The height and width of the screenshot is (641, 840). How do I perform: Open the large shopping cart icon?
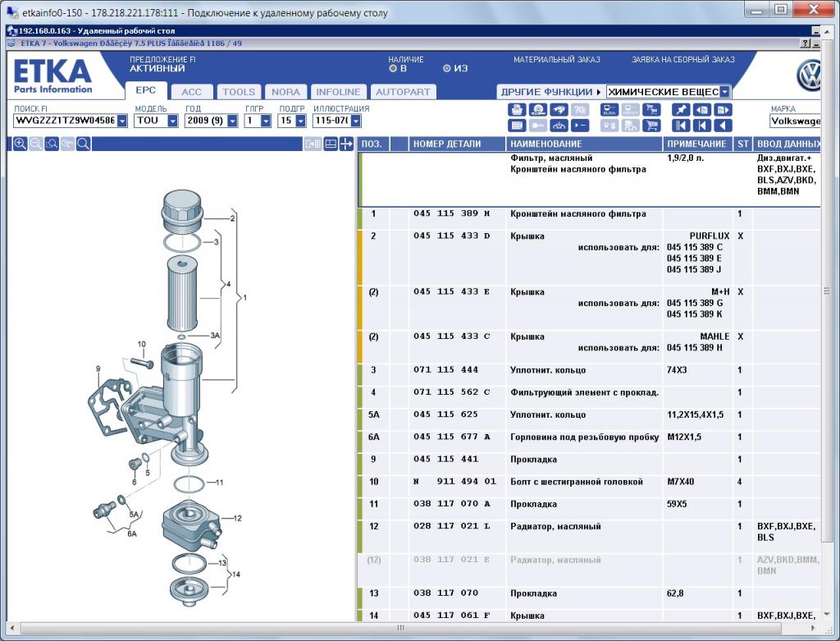[651, 126]
